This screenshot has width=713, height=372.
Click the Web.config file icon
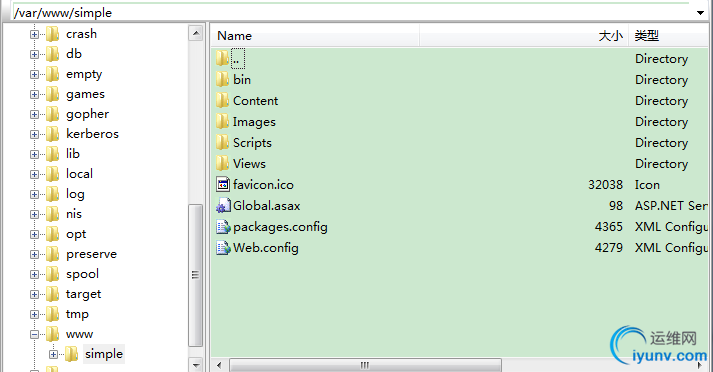(223, 247)
